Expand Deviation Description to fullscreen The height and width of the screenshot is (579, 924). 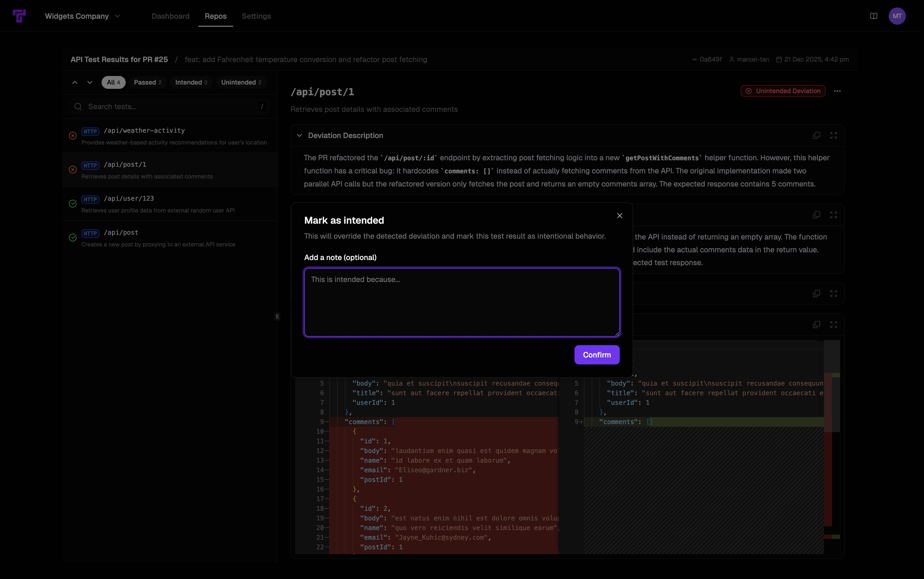coord(834,135)
